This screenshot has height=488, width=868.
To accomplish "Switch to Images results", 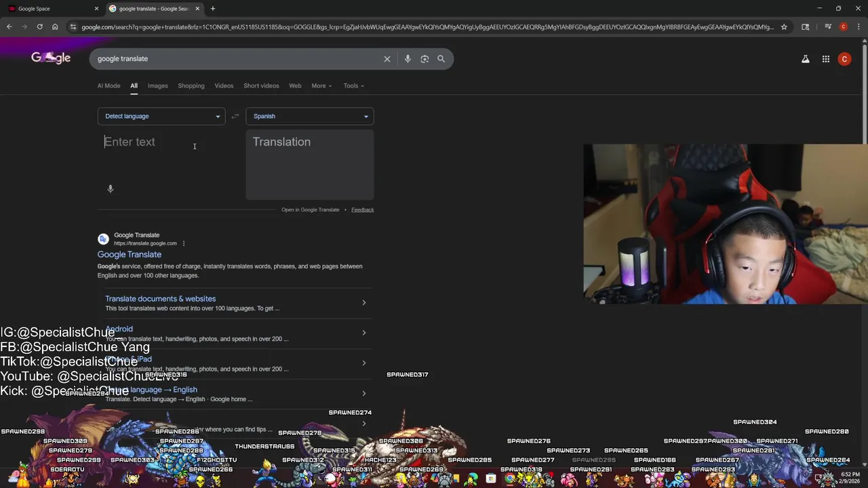I will (158, 86).
